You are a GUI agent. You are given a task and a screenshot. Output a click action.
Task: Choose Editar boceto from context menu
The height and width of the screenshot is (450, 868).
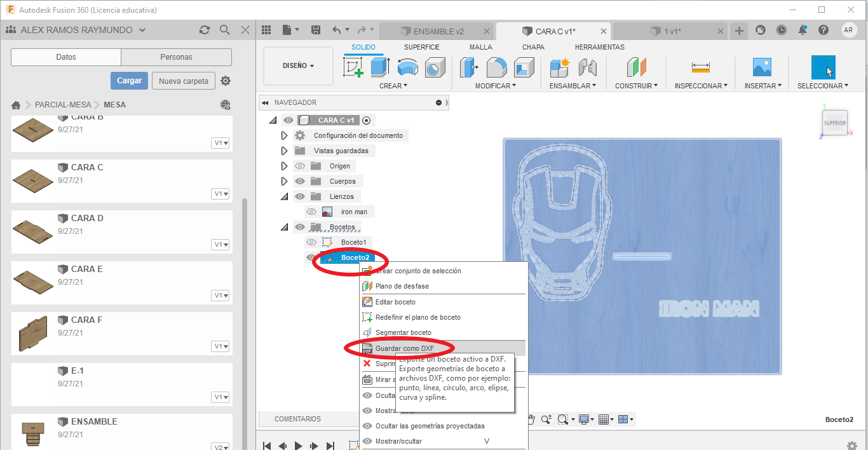(x=443, y=302)
